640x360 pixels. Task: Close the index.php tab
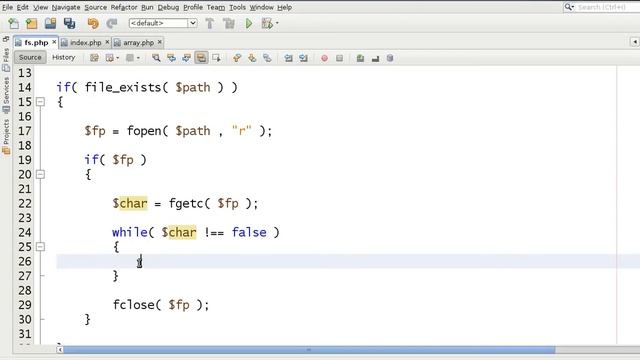pos(107,42)
